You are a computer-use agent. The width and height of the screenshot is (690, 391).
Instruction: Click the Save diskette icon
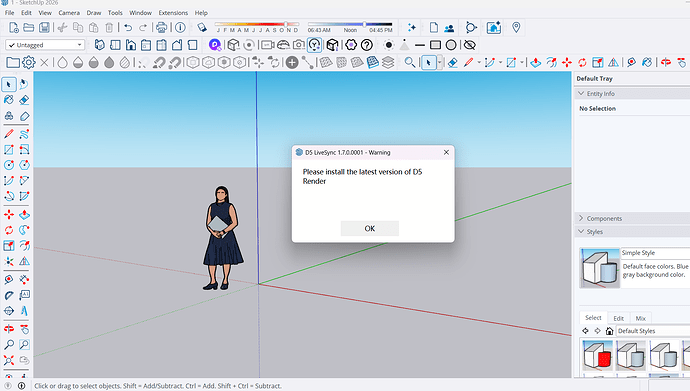pos(44,28)
